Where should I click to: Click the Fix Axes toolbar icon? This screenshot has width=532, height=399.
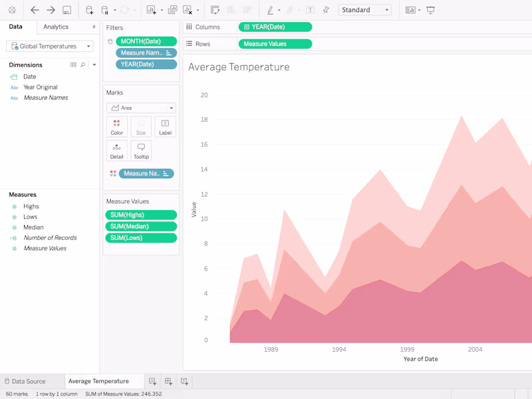pyautogui.click(x=326, y=9)
